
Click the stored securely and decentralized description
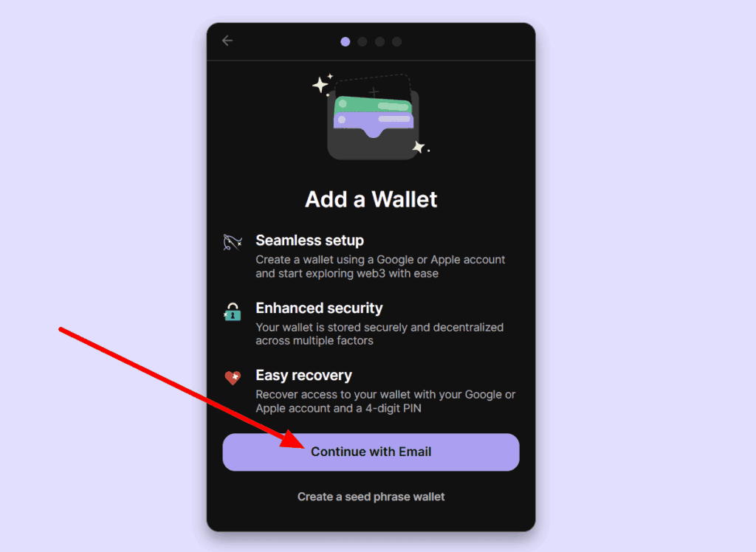point(379,334)
